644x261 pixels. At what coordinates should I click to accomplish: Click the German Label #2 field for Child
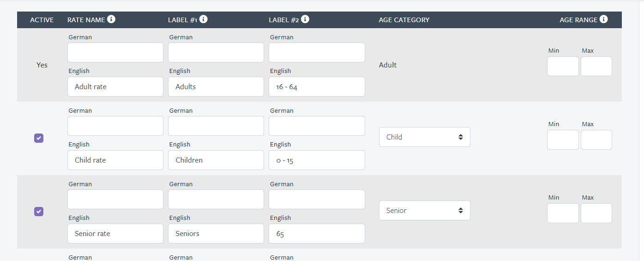point(317,126)
